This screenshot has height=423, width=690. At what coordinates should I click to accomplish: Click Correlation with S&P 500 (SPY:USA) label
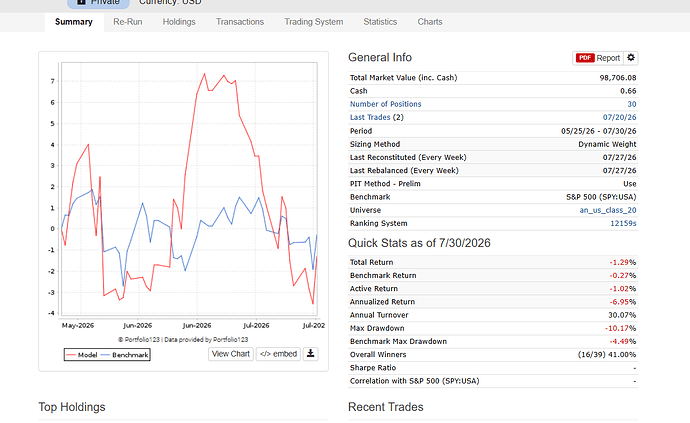coord(415,381)
